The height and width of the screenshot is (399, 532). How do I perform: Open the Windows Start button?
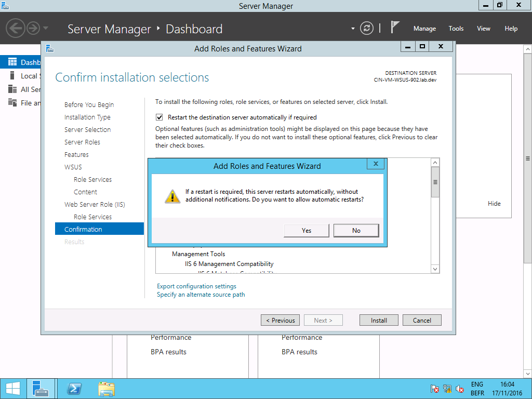click(13, 389)
